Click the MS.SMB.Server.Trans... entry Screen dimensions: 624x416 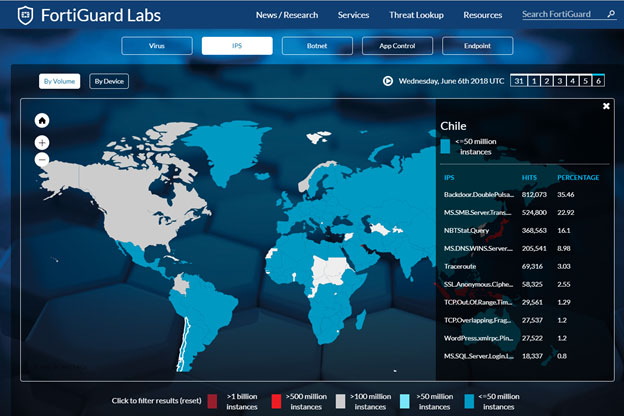click(478, 213)
